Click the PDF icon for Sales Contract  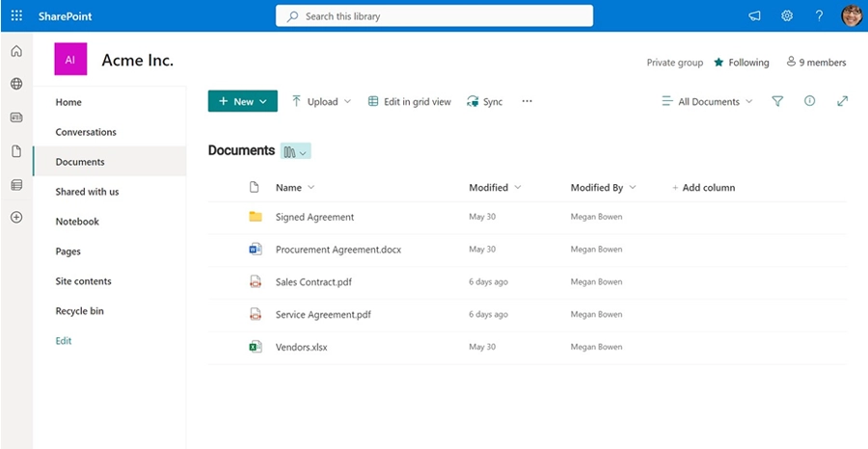[255, 282]
